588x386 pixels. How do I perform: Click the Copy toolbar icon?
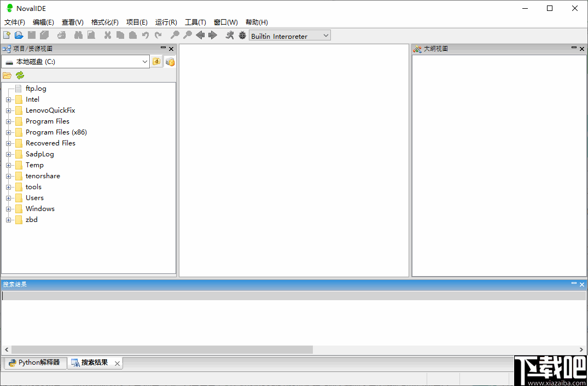(120, 35)
